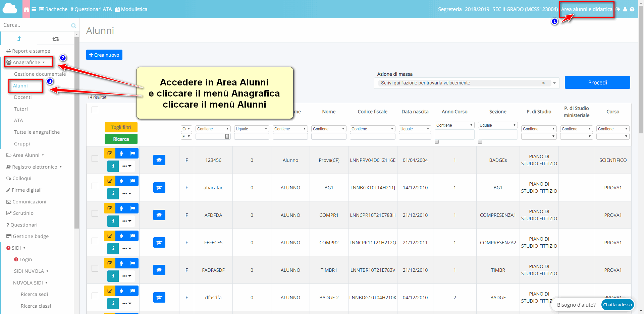This screenshot has height=314, width=644.
Task: Tick the checkbox for row 123456
Action: 95,159
